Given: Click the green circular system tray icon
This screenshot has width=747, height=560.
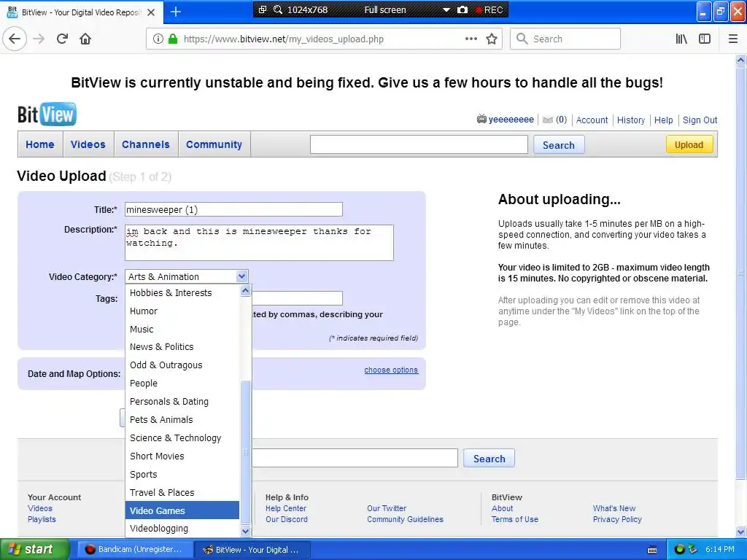Looking at the screenshot, I should coord(680,550).
